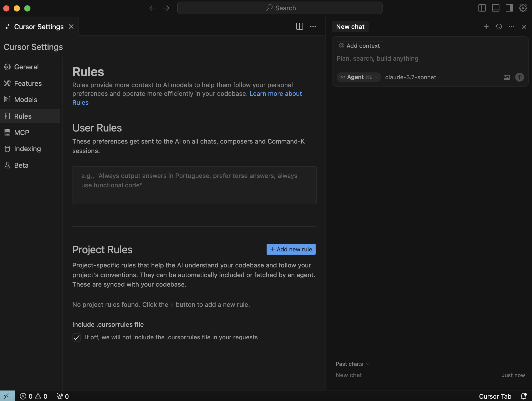Open MCP settings section
The width and height of the screenshot is (532, 401).
point(30,133)
